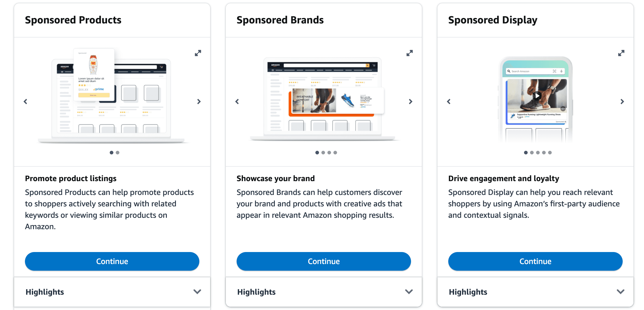Go back in the Sponsored Brands carousel
Image resolution: width=644 pixels, height=310 pixels.
[237, 102]
